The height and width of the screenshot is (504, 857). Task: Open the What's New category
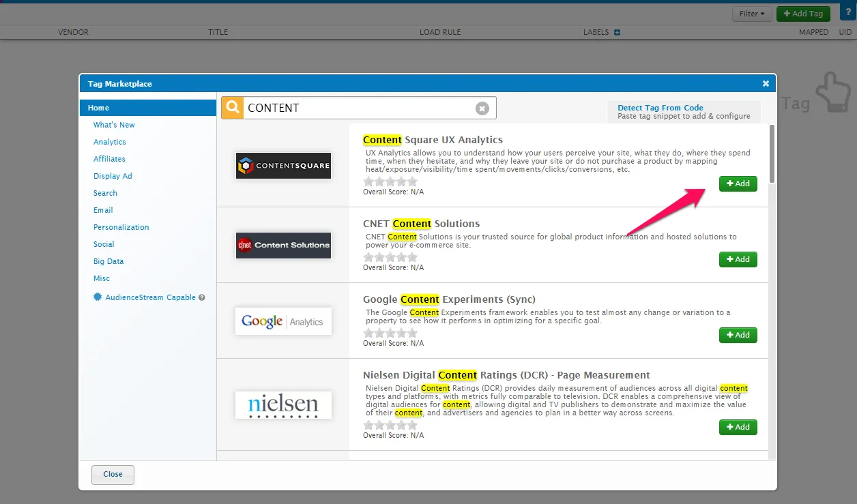(x=114, y=125)
